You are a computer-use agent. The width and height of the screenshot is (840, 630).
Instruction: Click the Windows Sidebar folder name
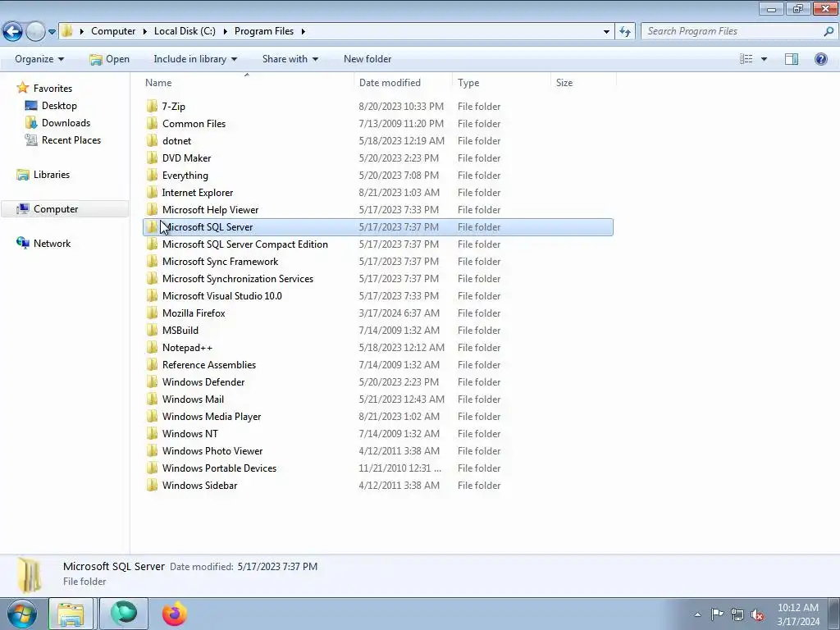pyautogui.click(x=199, y=486)
